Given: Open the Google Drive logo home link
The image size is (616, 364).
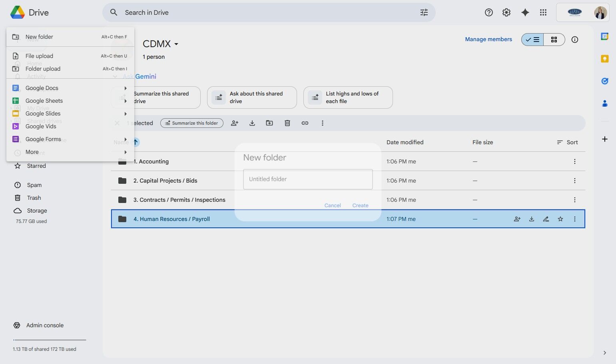Looking at the screenshot, I should (30, 12).
